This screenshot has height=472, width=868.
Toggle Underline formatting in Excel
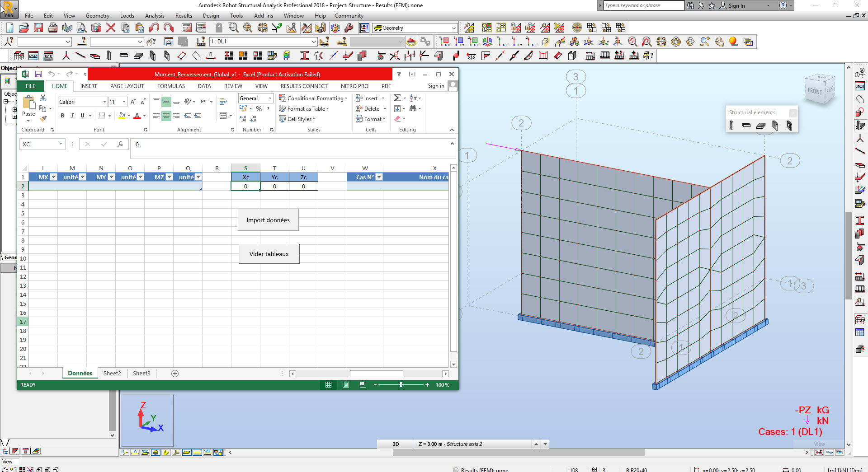[x=82, y=116]
